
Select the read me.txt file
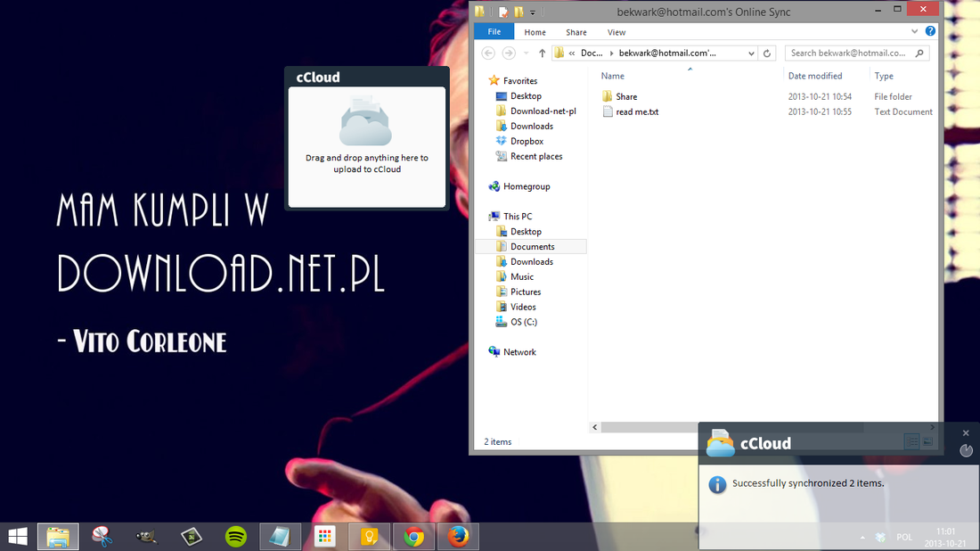pyautogui.click(x=637, y=112)
